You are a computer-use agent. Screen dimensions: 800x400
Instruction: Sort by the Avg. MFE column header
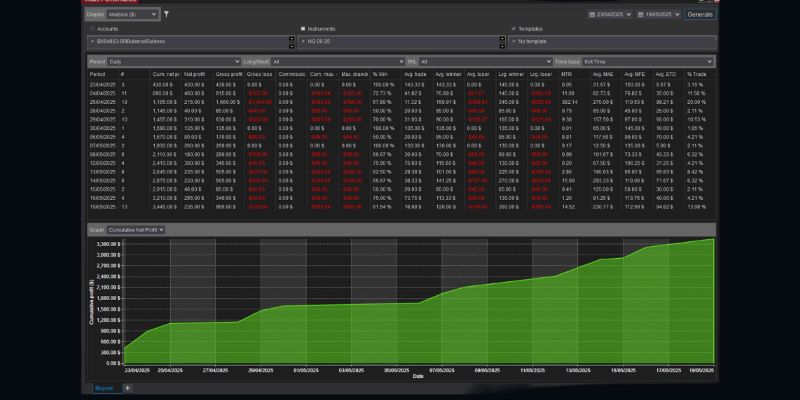tap(638, 74)
